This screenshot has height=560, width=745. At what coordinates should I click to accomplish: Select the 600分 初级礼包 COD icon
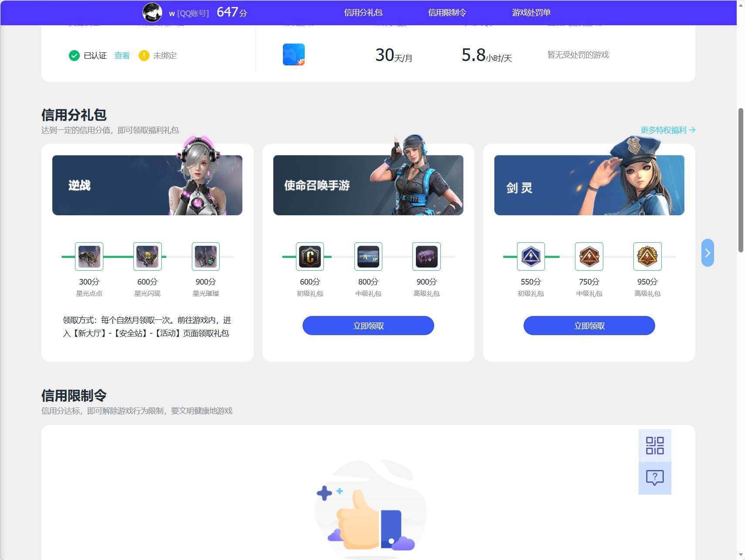[310, 256]
